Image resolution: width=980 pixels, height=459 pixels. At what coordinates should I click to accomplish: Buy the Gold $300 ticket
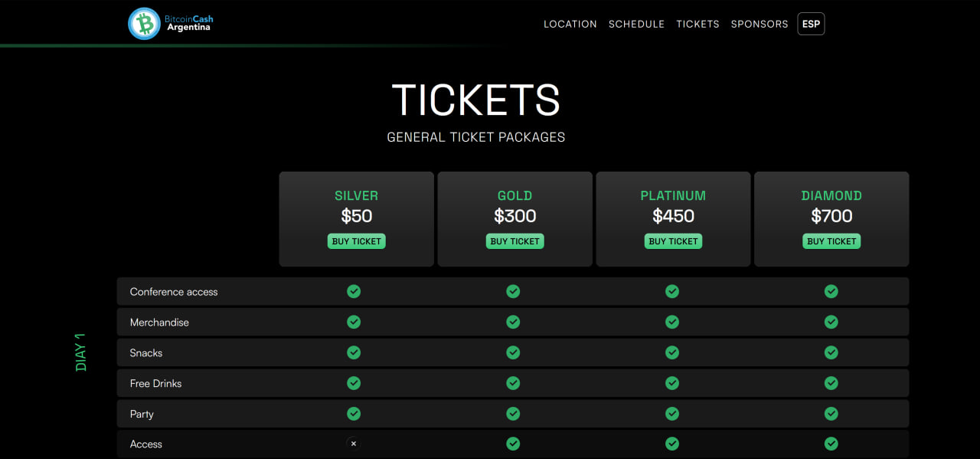[515, 241]
